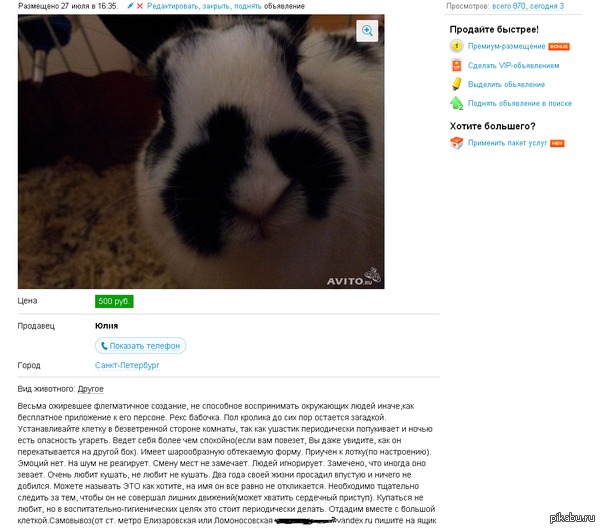This screenshot has width=600, height=529.
Task: Select Выделить объявление option
Action: pos(506,84)
